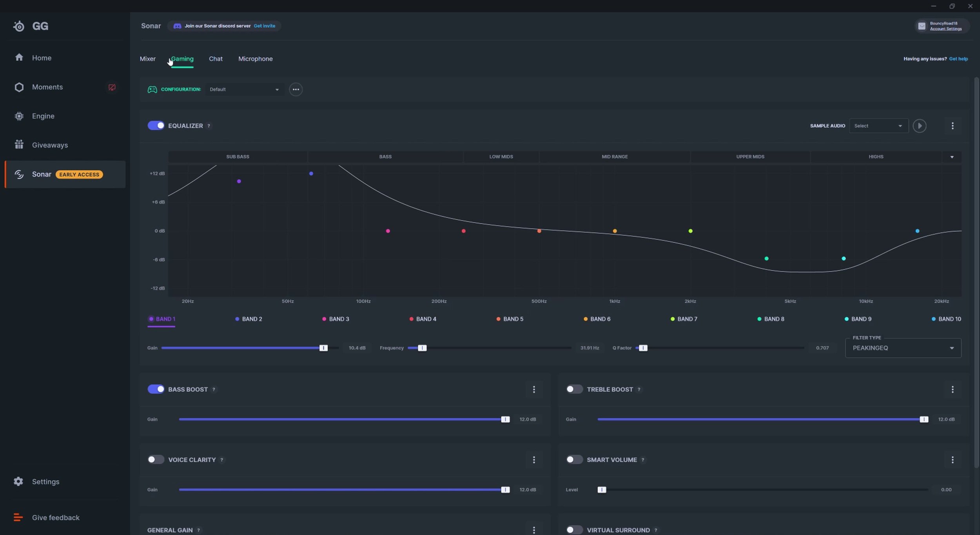Image resolution: width=980 pixels, height=535 pixels.
Task: Click the SteelSeries GG logo icon
Action: tap(18, 26)
